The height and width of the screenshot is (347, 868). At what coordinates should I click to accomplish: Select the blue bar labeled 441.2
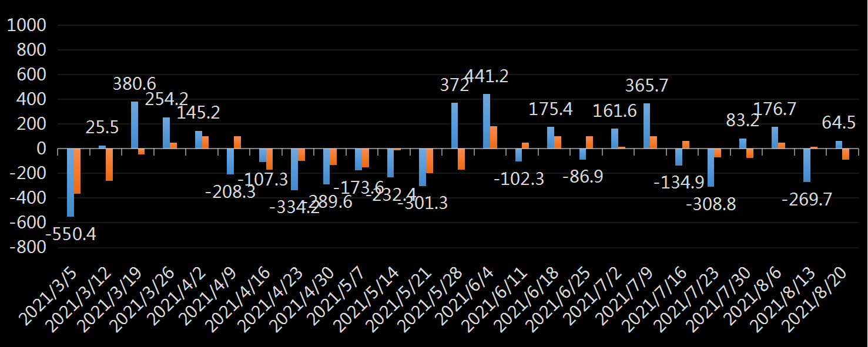tap(487, 122)
